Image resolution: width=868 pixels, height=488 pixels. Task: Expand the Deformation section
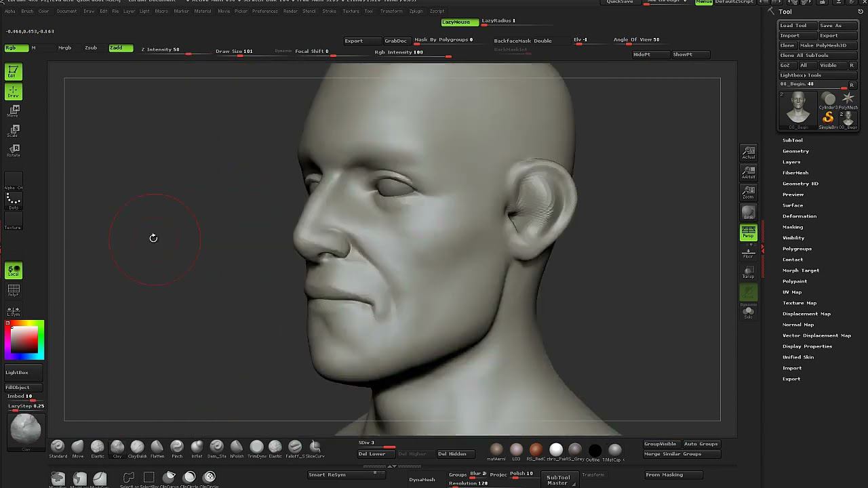coord(799,216)
